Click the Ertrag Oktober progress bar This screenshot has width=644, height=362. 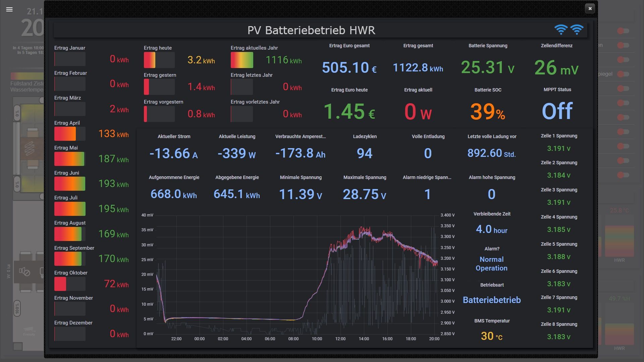point(70,284)
